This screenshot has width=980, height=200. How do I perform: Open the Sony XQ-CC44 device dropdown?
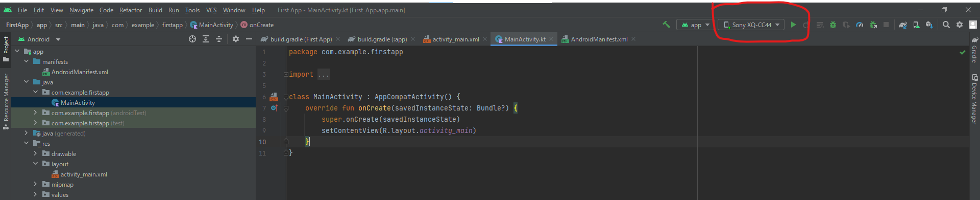pos(751,25)
